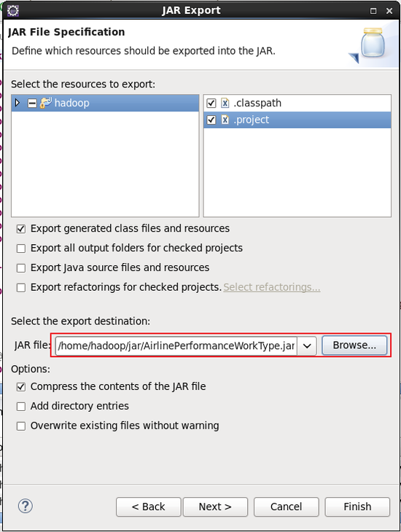Select the .project file name
The width and height of the screenshot is (401, 532).
(252, 120)
